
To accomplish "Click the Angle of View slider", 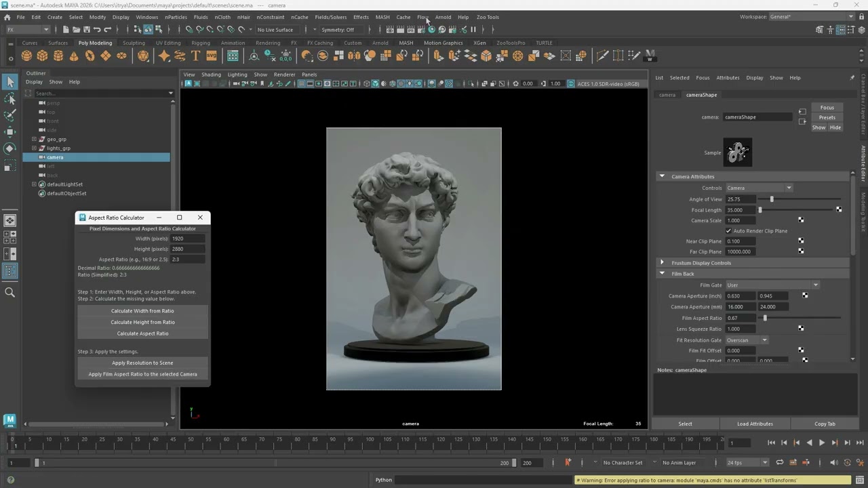I will [x=772, y=199].
